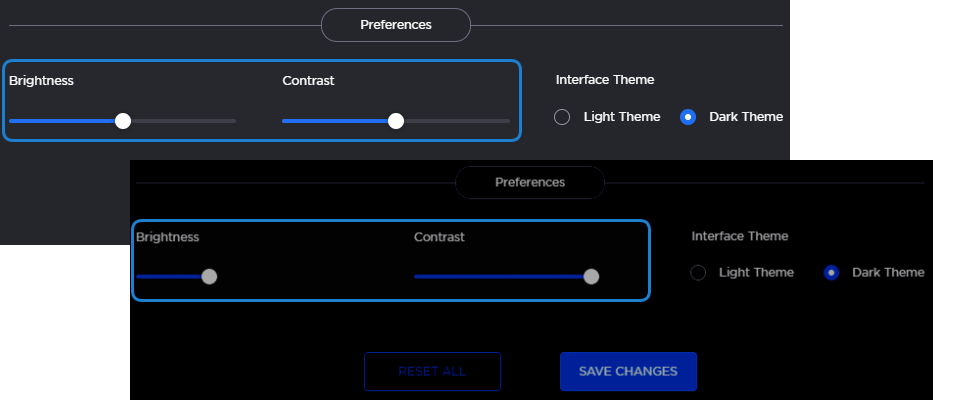
Task: Click the Preferences pill in the darker lower panel
Action: [530, 183]
